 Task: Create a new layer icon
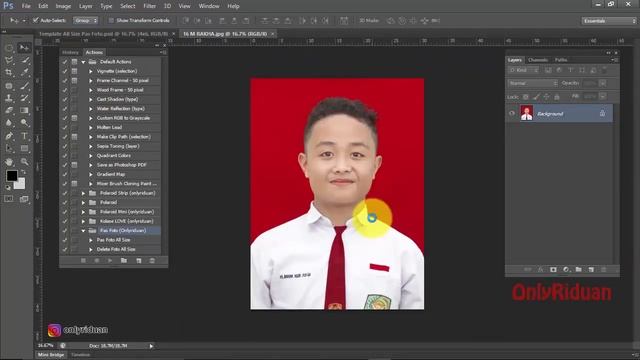[x=591, y=269]
